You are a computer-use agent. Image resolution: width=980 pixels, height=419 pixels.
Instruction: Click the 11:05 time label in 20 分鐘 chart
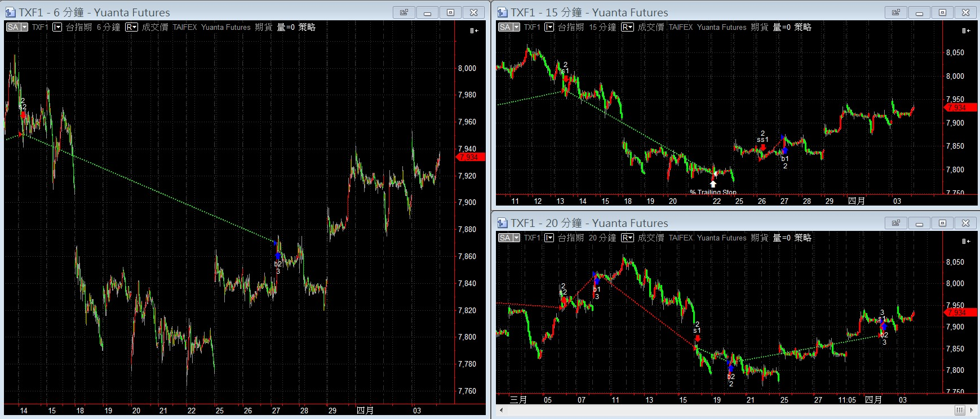click(846, 400)
